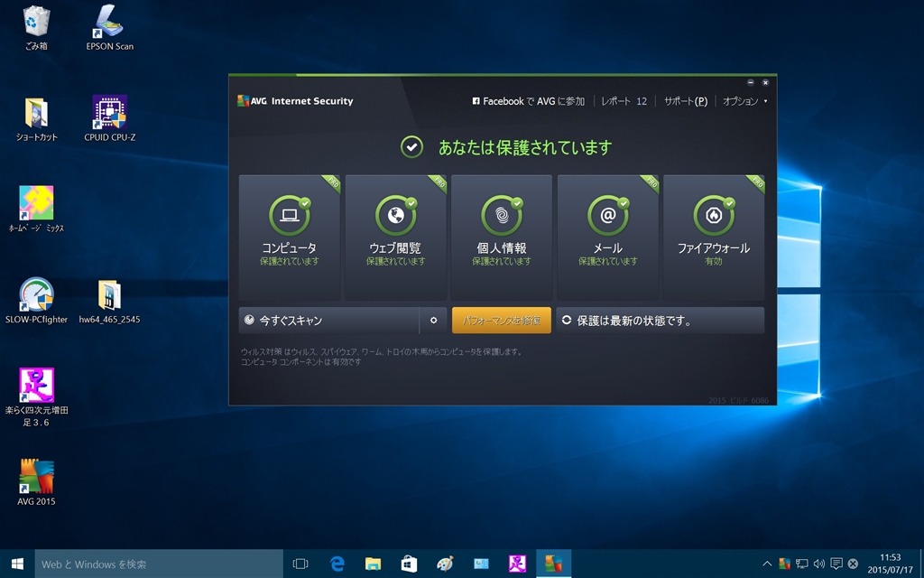Open the ウェブ閲覧 protection tile
Viewport: 924px width, 578px height.
pyautogui.click(x=395, y=238)
